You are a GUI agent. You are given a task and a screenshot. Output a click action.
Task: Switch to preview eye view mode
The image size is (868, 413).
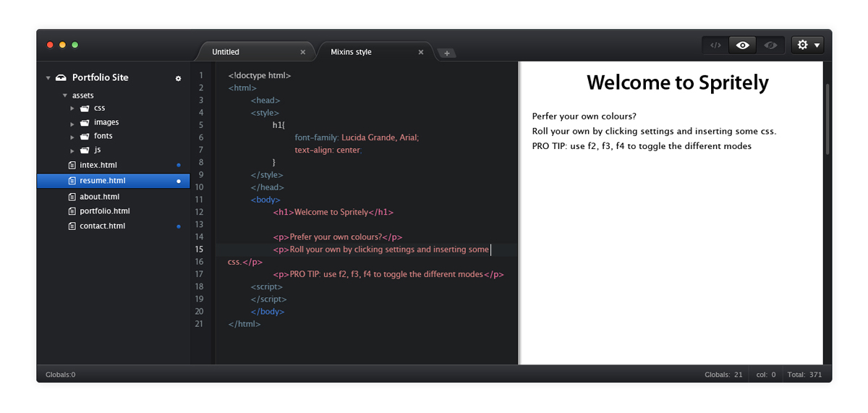(x=742, y=45)
